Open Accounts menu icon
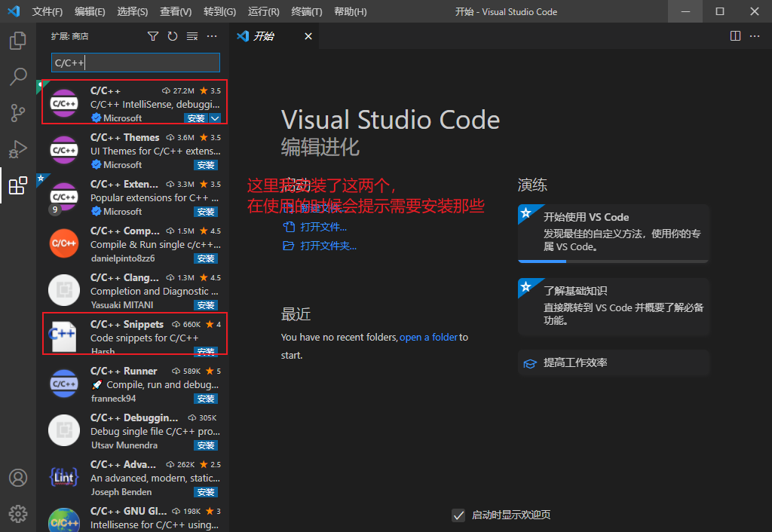 point(18,478)
